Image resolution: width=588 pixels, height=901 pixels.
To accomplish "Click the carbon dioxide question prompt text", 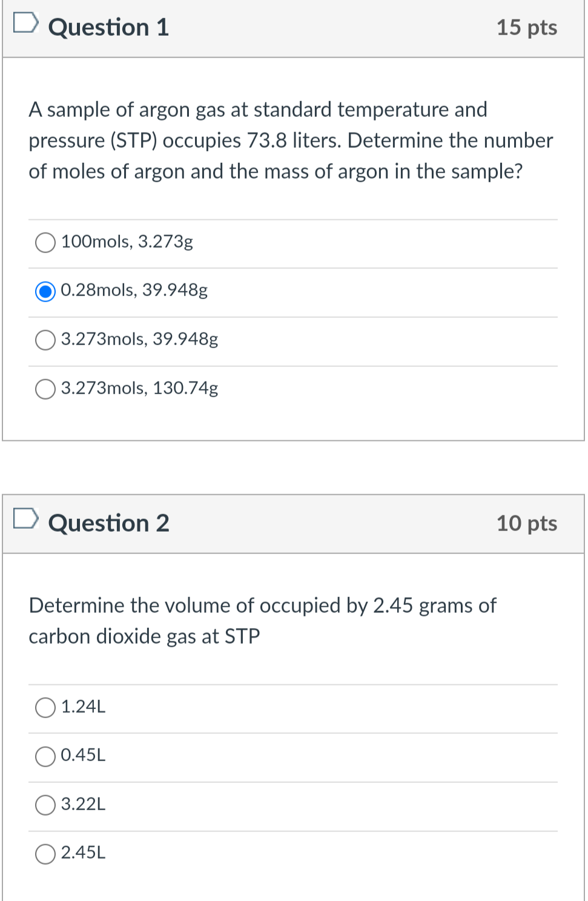I will click(x=262, y=620).
